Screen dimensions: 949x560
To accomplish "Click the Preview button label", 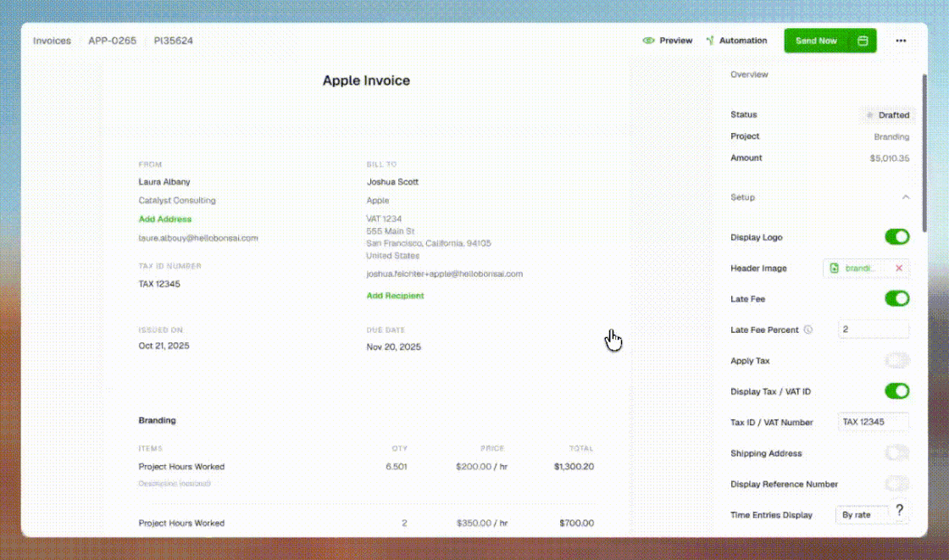I will 675,41.
